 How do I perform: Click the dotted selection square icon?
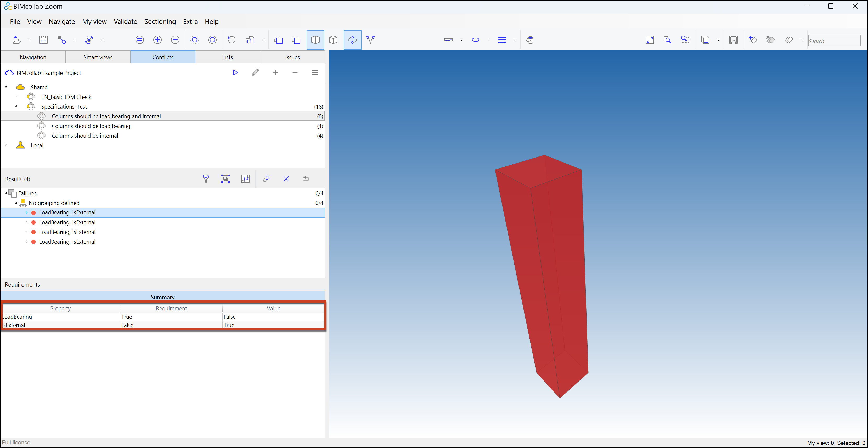279,40
